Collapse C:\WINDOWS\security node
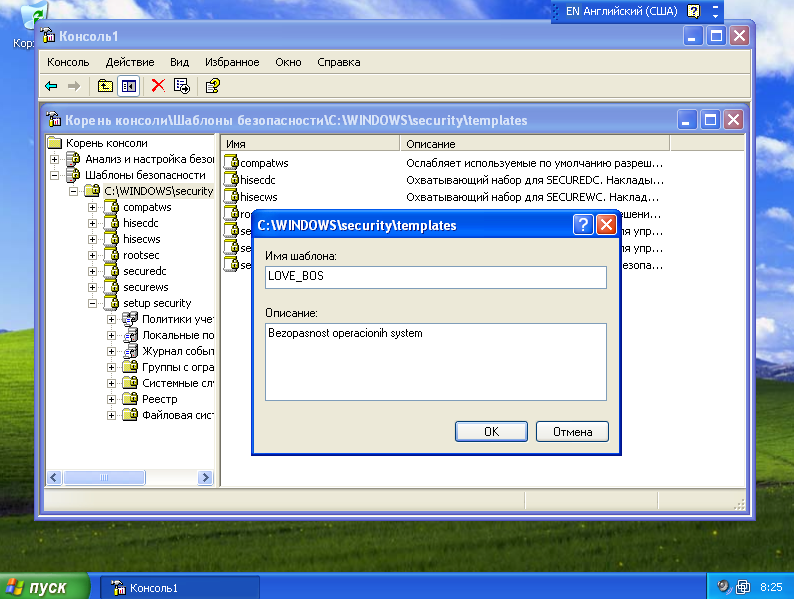794x599 pixels. pos(73,191)
